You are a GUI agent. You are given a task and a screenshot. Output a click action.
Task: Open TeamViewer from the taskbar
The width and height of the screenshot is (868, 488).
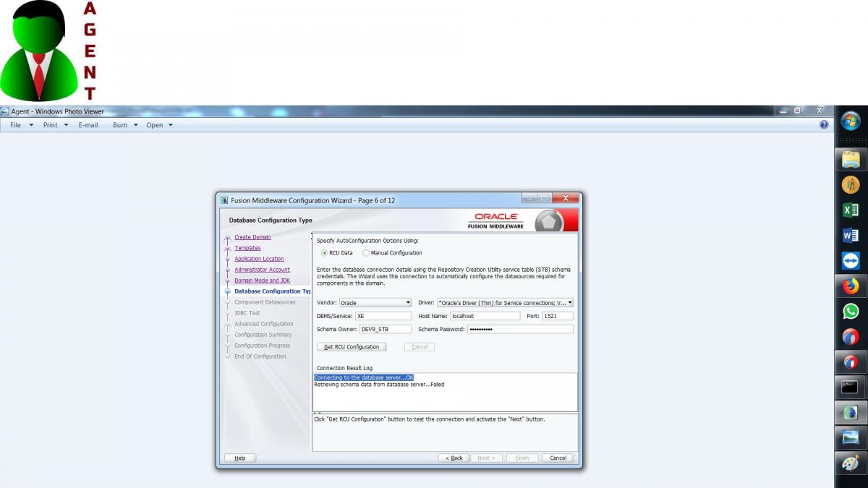851,260
